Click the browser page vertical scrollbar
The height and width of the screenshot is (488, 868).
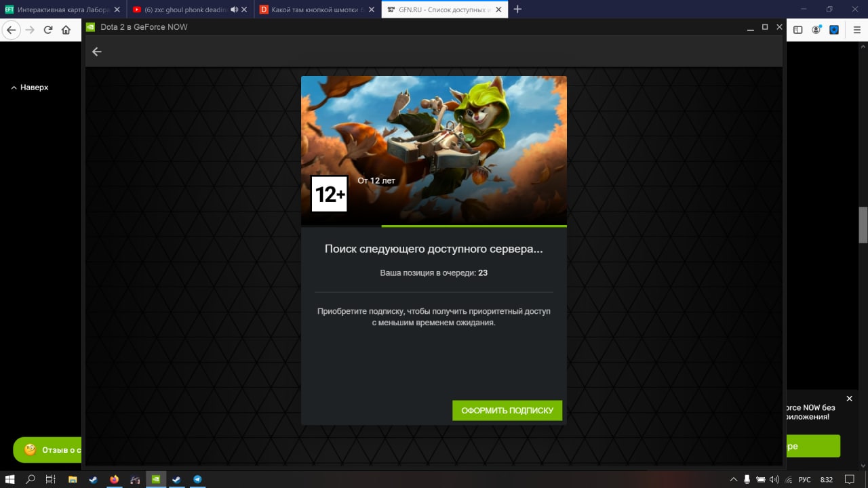(x=863, y=224)
